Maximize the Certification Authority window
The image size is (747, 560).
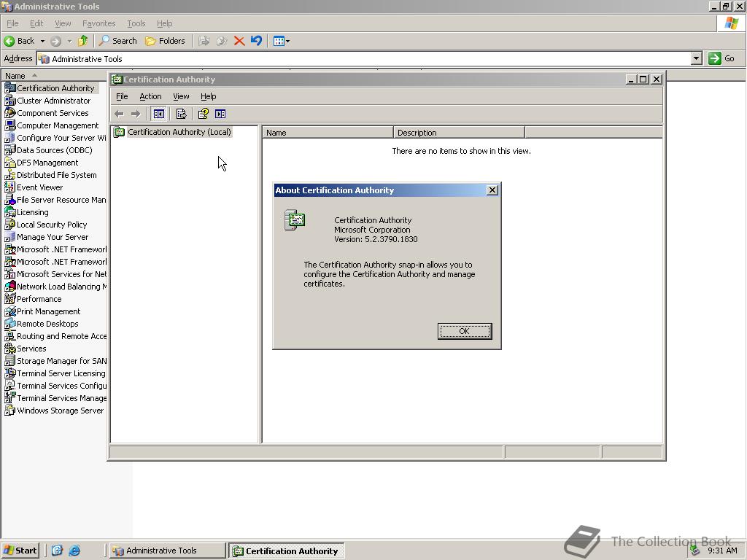[643, 79]
